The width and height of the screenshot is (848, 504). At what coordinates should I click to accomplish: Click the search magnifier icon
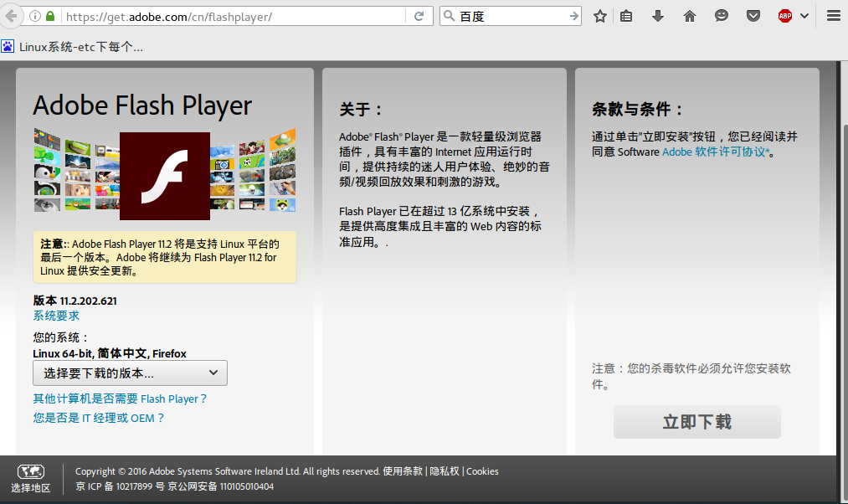click(449, 16)
